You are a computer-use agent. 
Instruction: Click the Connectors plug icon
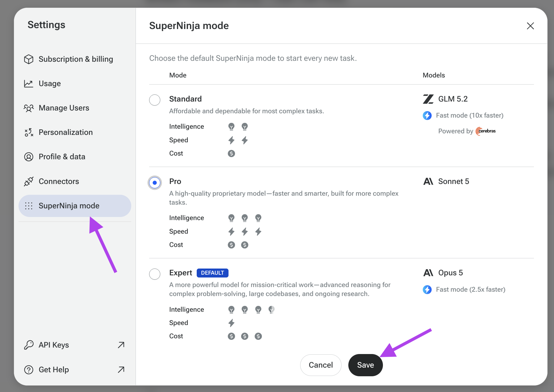29,181
